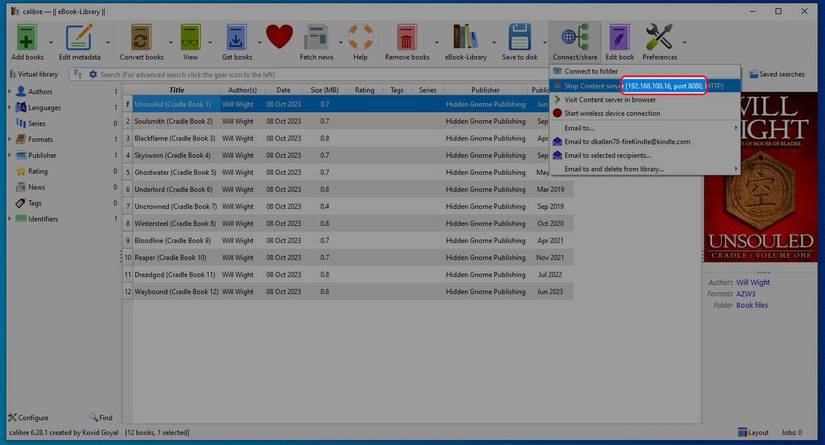Select Email to dkallen78-fireKindle@kindle.com

point(645,141)
